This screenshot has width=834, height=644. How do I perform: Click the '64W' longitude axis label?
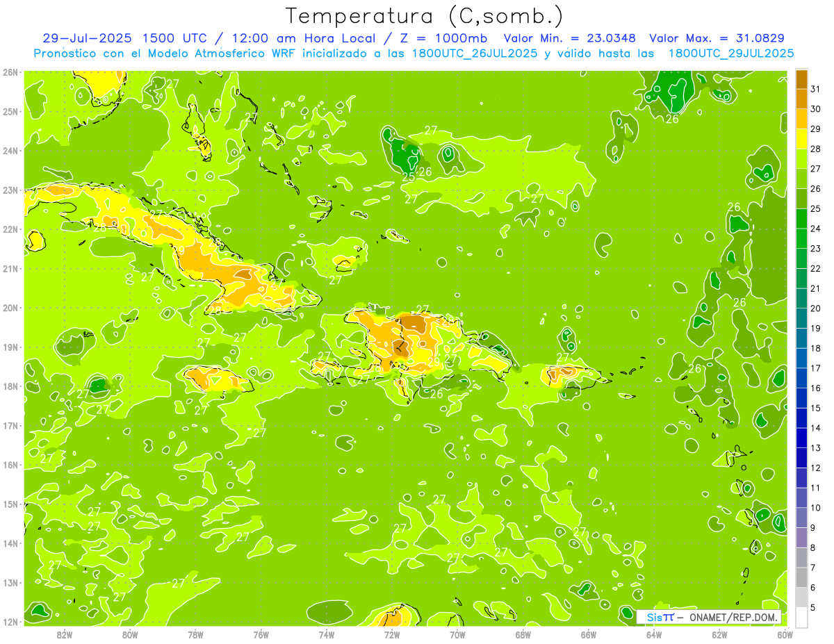click(654, 634)
